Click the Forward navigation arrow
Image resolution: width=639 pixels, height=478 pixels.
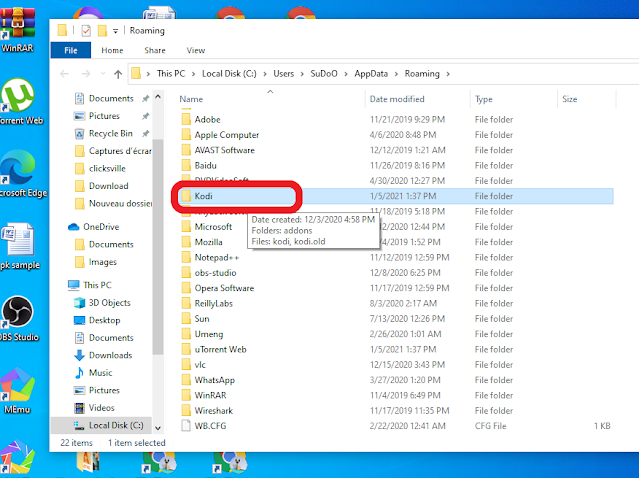pos(86,74)
